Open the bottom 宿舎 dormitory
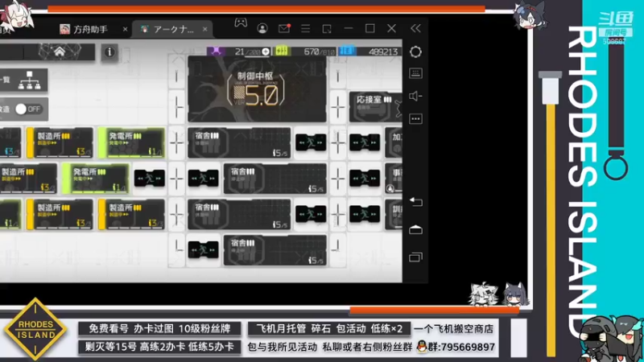Screen dimensions: 644x362 click(x=275, y=249)
